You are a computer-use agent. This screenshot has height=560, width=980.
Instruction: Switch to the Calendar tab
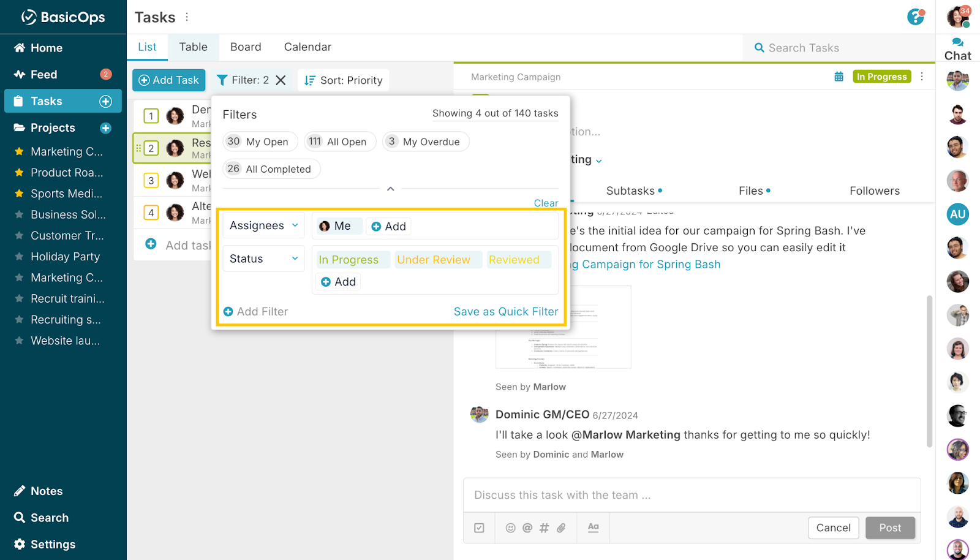pos(307,47)
